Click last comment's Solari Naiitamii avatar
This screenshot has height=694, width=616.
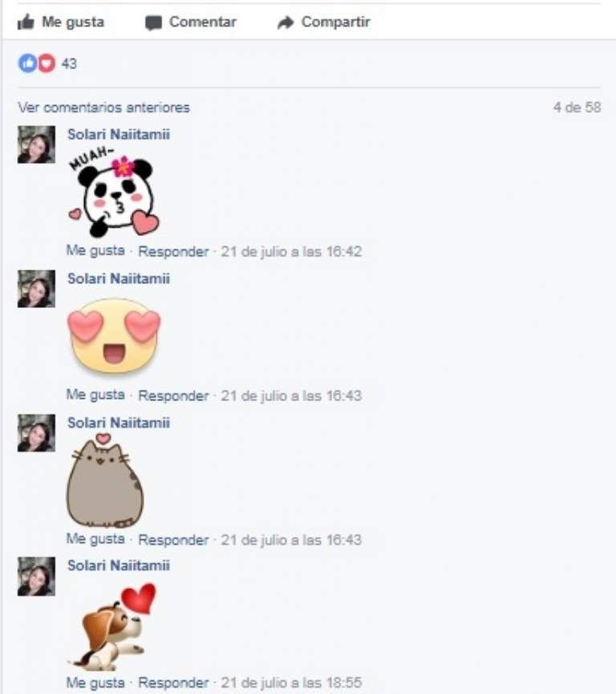36,576
